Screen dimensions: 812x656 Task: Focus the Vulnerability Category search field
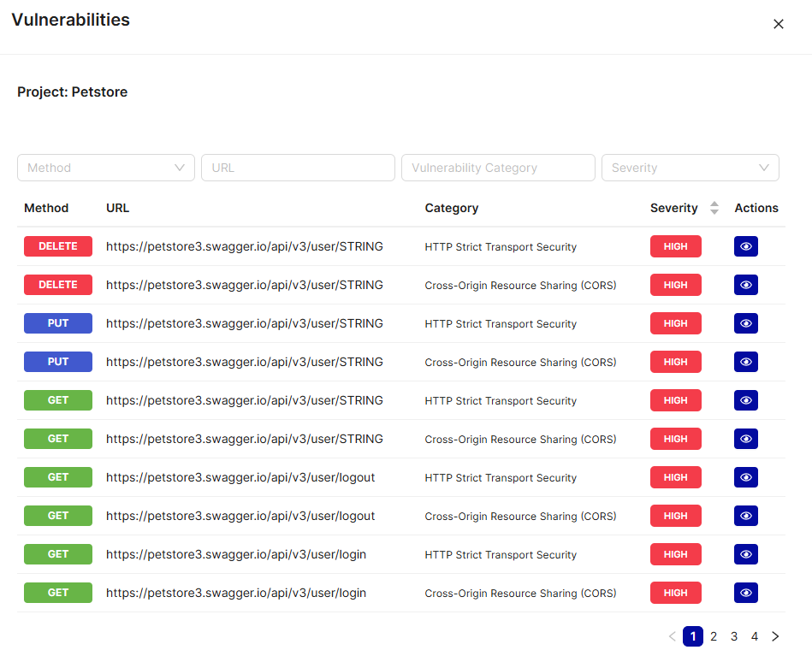pyautogui.click(x=498, y=168)
